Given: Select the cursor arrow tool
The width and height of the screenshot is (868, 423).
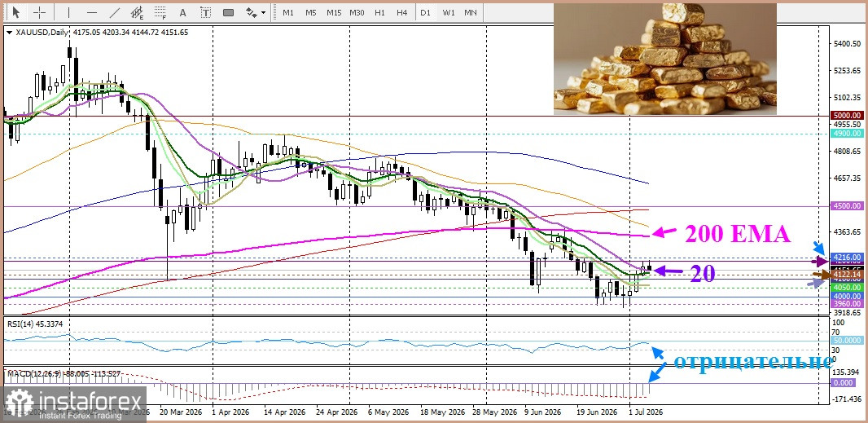Looking at the screenshot, I should [x=16, y=12].
